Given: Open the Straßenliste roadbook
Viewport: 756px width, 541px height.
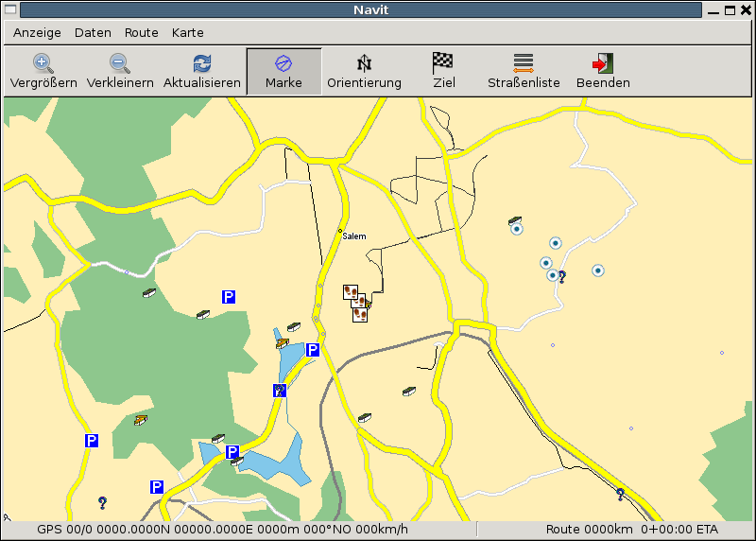Looking at the screenshot, I should (x=524, y=72).
